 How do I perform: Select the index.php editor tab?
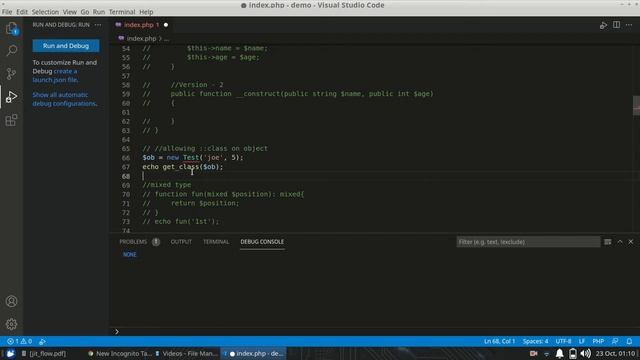click(141, 25)
